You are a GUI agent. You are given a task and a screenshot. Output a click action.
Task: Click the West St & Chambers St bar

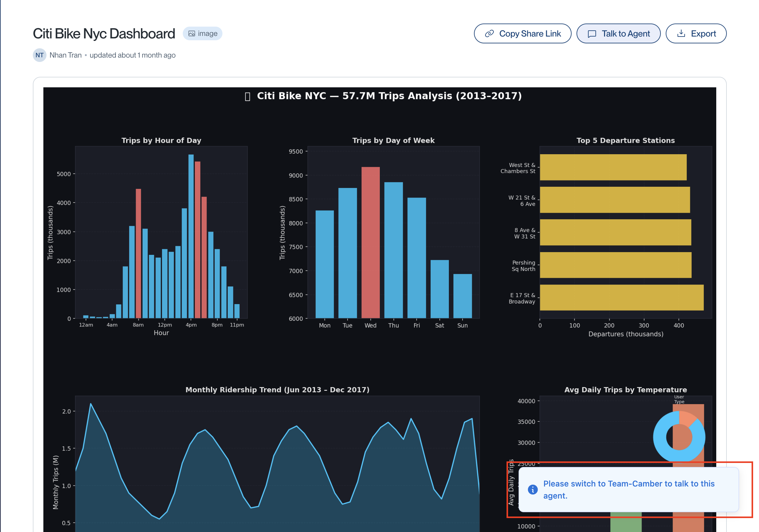point(613,167)
